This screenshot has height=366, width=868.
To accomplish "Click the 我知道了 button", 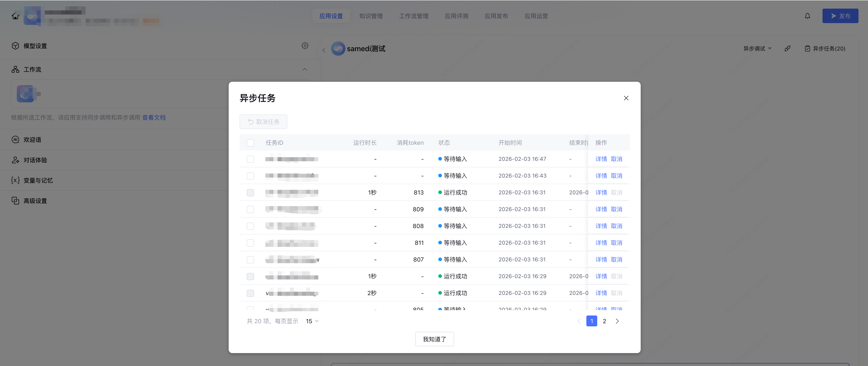I will point(434,339).
